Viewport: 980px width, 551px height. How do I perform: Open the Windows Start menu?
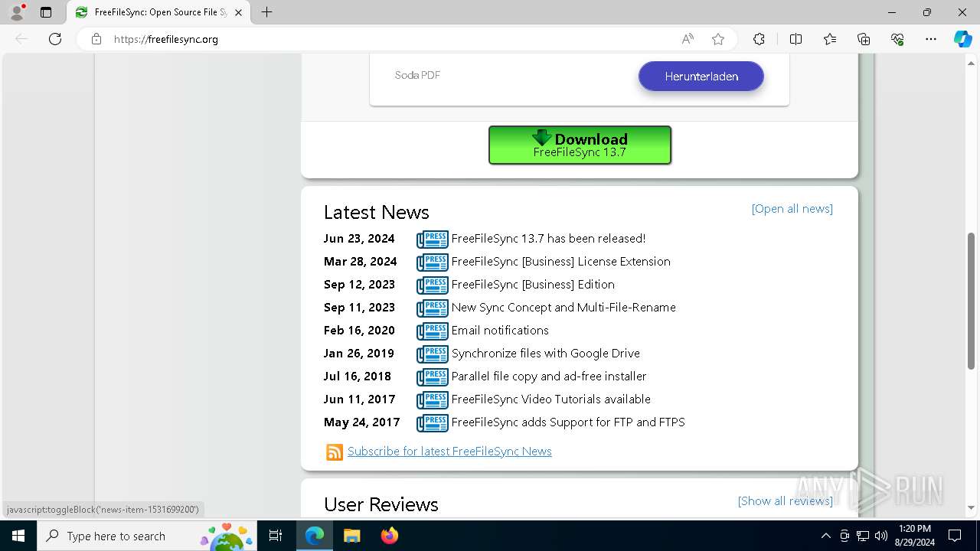(x=18, y=536)
